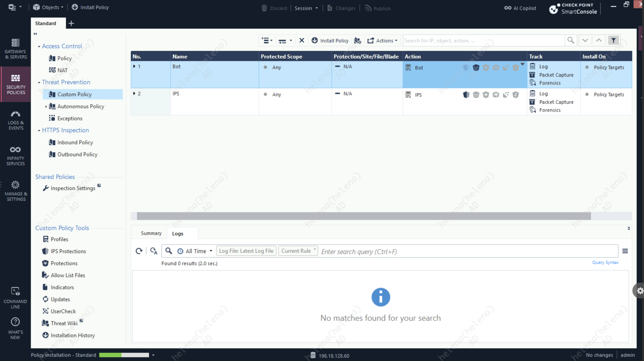Toggle auto-refresh icon in logs toolbar
Image resolution: width=644 pixels, height=361 pixels.
click(153, 251)
